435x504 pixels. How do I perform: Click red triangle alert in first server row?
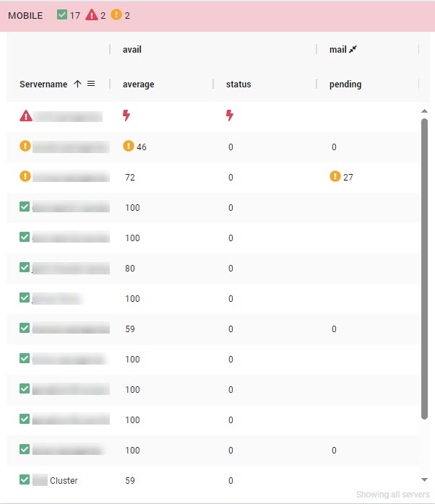point(26,116)
